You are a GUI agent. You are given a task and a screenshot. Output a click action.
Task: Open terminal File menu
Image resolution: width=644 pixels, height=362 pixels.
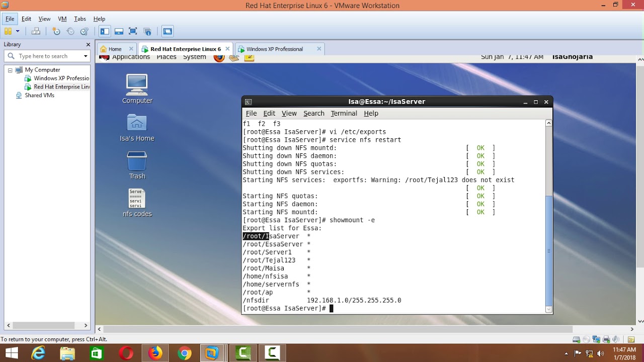[251, 113]
